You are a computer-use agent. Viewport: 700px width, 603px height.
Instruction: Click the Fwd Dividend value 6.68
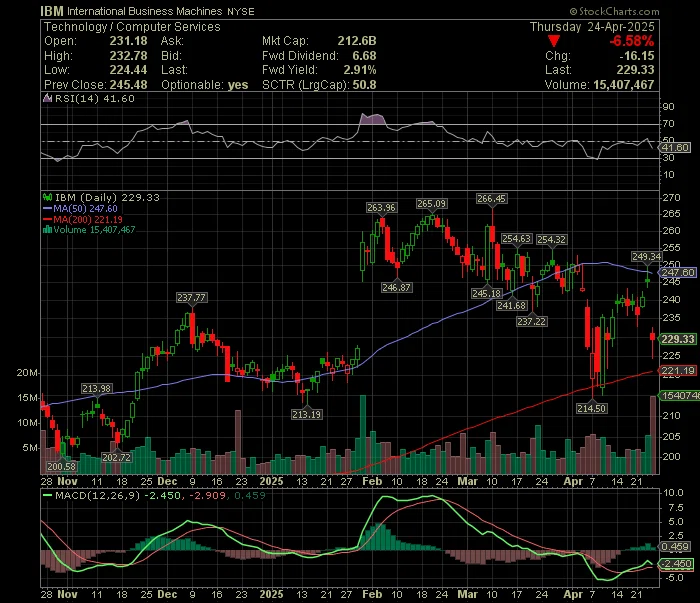364,56
